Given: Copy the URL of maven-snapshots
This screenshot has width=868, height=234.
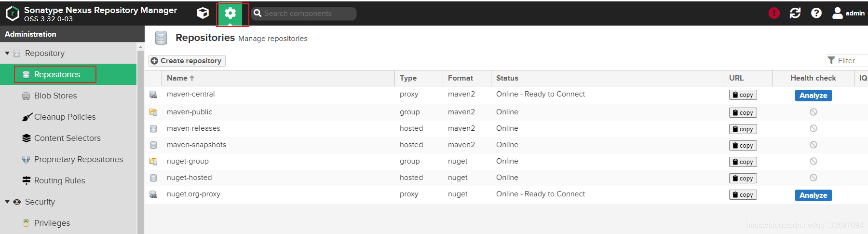Looking at the screenshot, I should [x=743, y=145].
